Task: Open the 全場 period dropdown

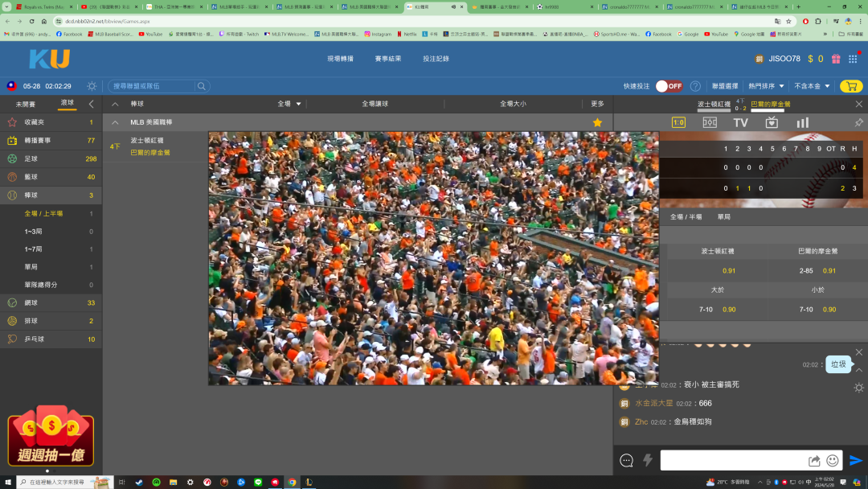Action: pyautogui.click(x=289, y=104)
